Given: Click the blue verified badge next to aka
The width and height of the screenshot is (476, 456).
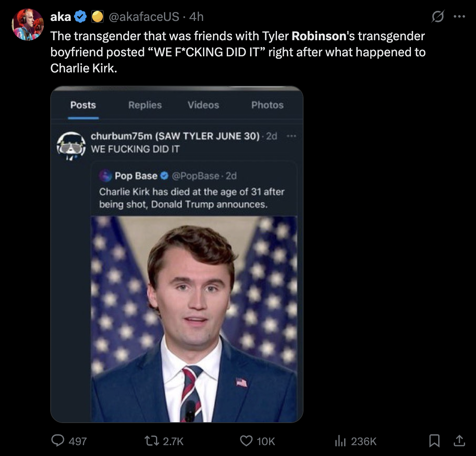Looking at the screenshot, I should coord(81,16).
